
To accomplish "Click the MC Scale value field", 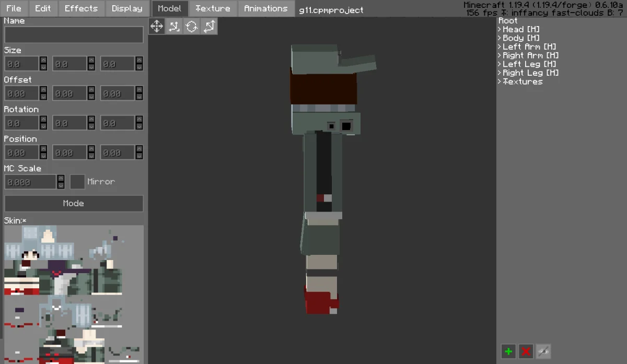I will pos(30,182).
